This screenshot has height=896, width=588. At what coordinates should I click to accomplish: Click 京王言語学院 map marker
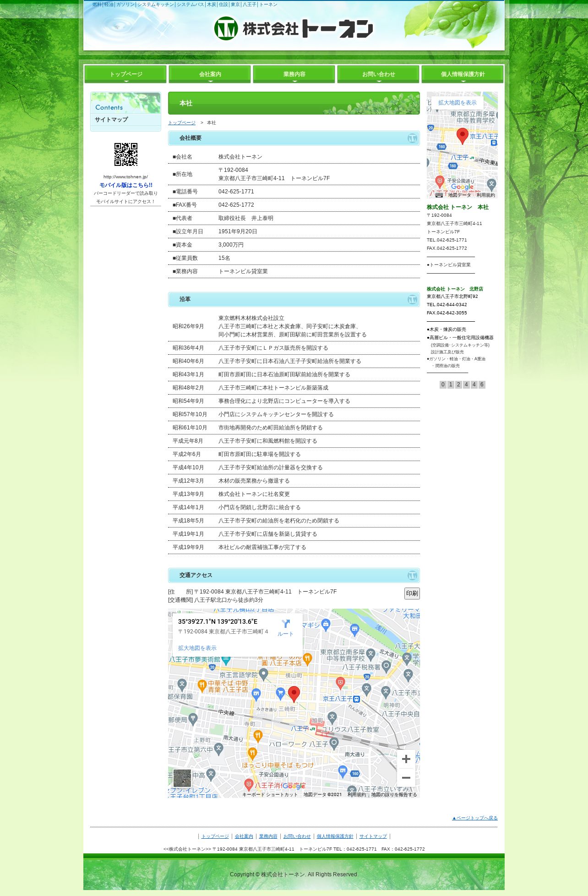pos(263,674)
